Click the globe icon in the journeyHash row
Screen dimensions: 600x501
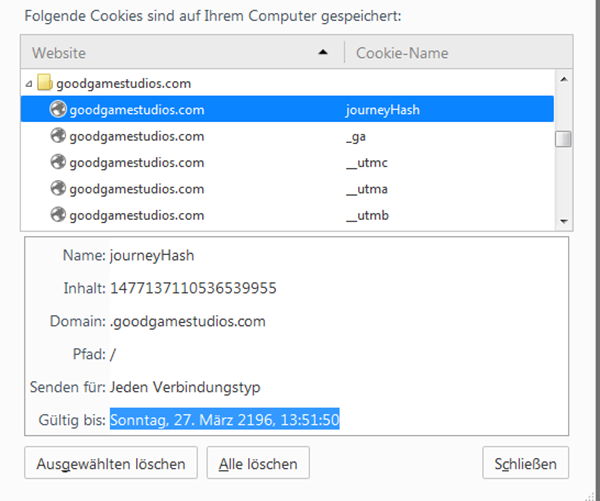tap(58, 109)
